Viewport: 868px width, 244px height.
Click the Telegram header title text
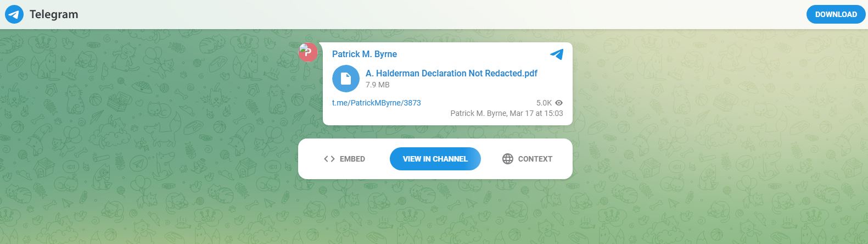54,14
